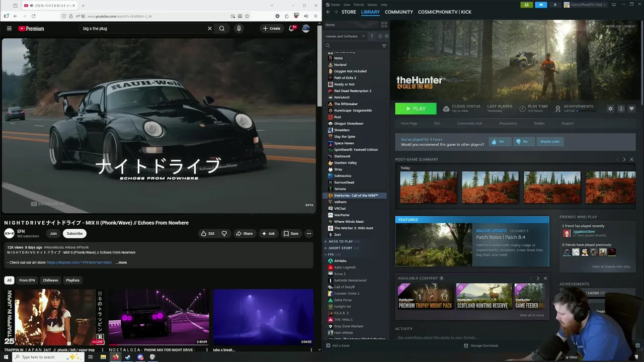Collapse the FPS collection in Steam
This screenshot has height=362, width=644.
pos(326,254)
